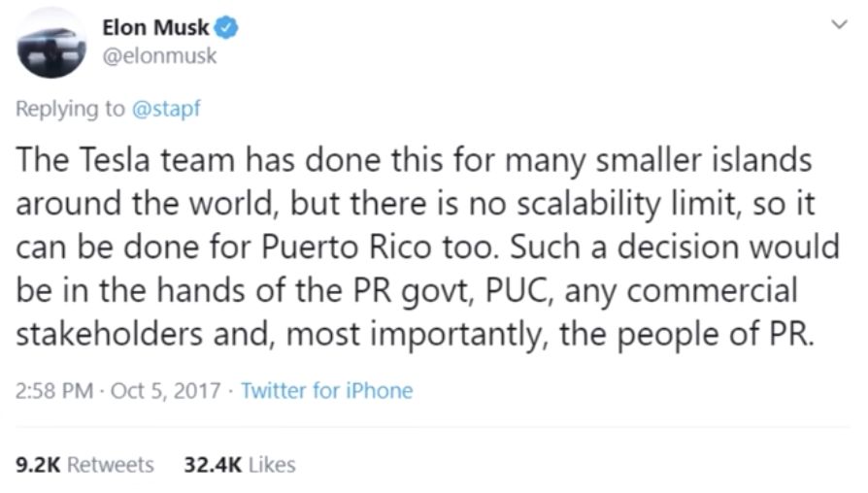
Task: Click the word 'Tesla' in tweet
Action: [x=115, y=160]
